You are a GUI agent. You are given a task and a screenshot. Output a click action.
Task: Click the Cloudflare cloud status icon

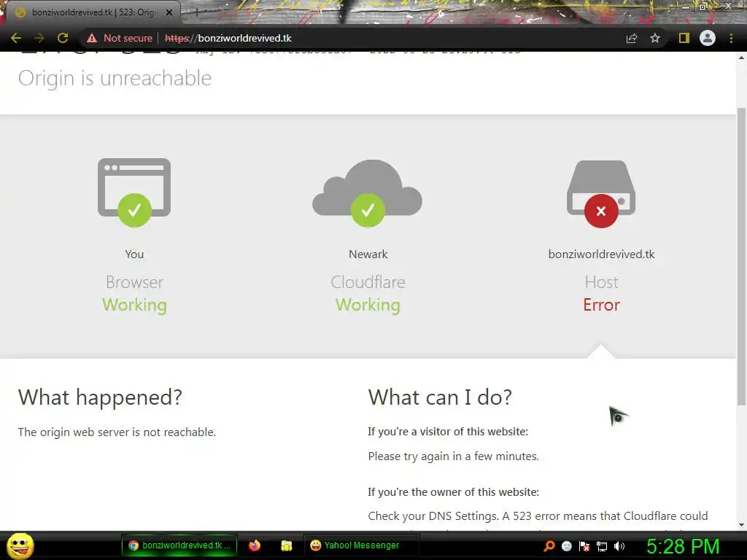(368, 192)
